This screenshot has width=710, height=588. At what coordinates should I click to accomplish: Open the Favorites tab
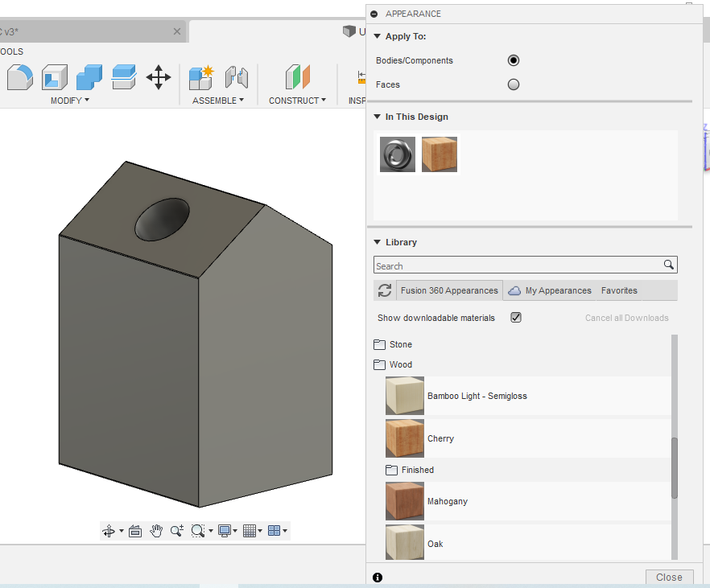click(x=618, y=290)
